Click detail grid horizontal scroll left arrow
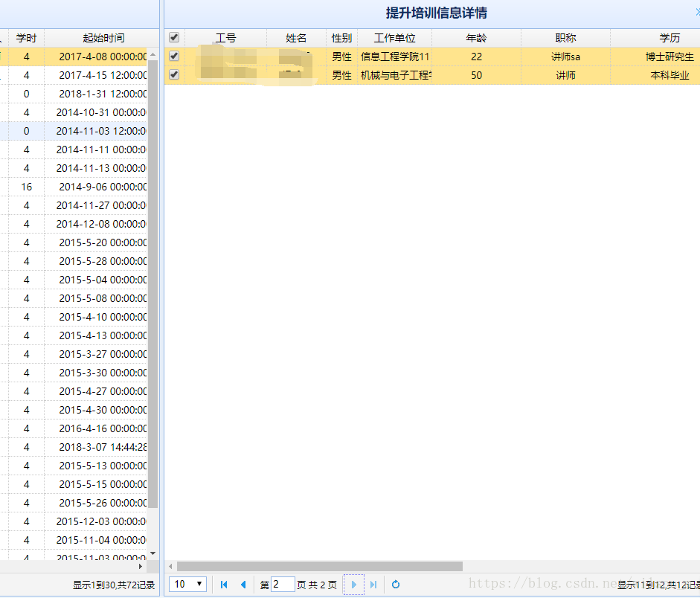Screen dimensions: 700x598 [x=170, y=566]
